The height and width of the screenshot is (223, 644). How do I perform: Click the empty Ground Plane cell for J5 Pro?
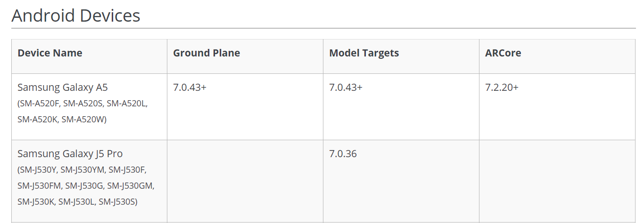click(245, 181)
